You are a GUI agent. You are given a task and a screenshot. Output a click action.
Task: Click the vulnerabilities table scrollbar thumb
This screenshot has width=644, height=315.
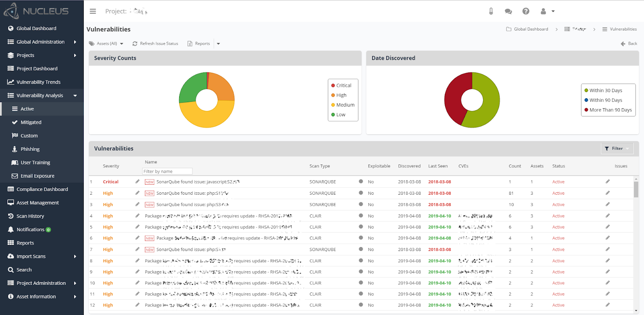pos(636,189)
